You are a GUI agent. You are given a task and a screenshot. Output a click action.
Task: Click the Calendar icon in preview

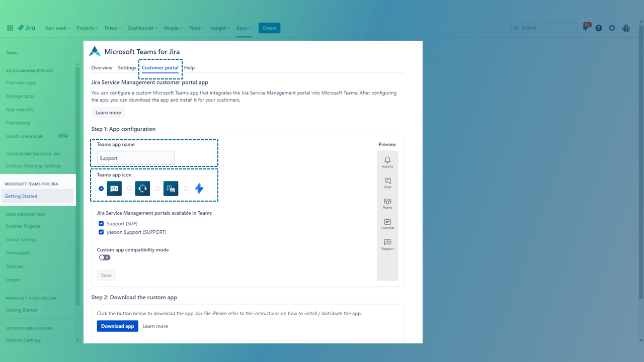tap(387, 224)
